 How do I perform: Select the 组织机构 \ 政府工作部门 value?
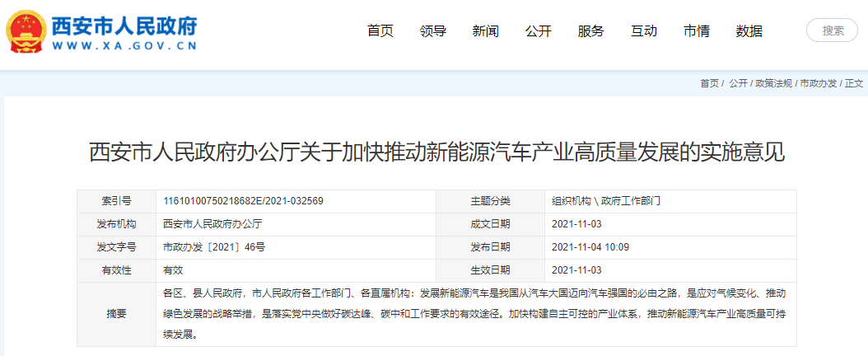coord(606,202)
